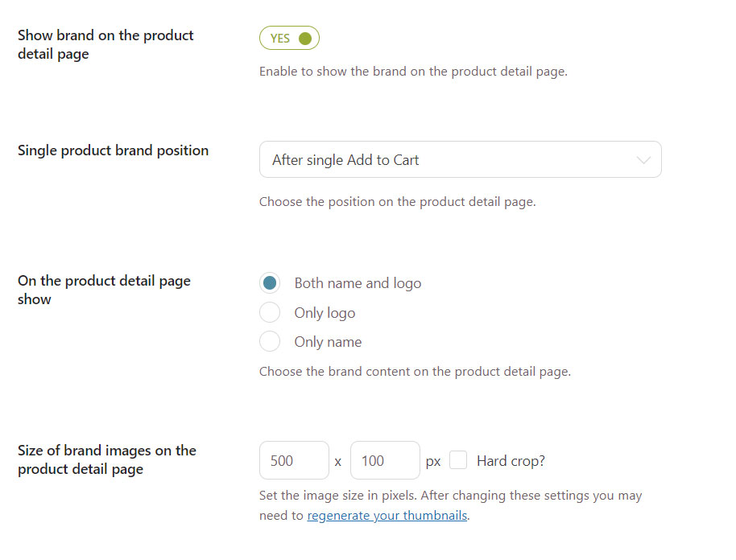Enable the Hard crop checkbox

tap(458, 459)
